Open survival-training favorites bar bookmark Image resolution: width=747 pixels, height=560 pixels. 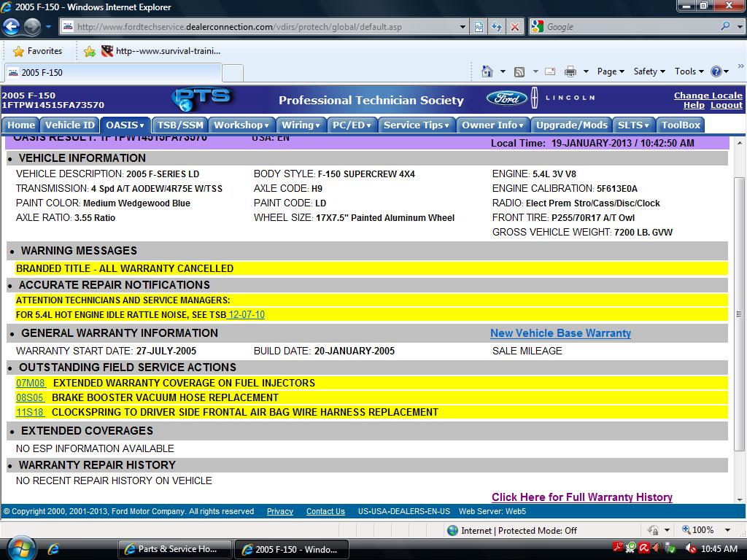pos(161,51)
